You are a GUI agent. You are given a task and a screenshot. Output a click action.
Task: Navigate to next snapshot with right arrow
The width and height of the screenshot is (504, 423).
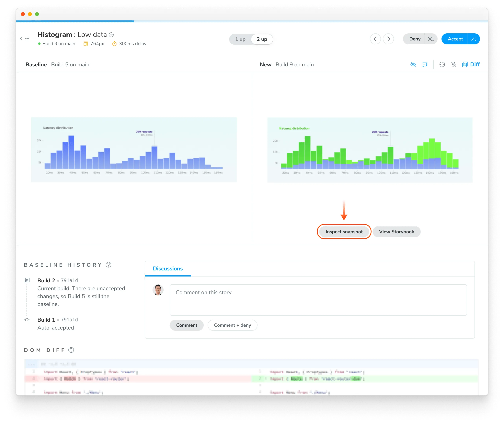(388, 39)
